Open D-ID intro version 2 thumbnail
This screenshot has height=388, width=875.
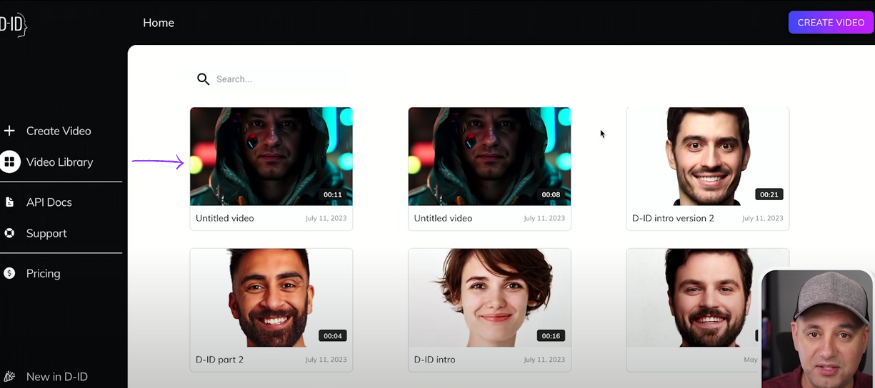point(708,156)
